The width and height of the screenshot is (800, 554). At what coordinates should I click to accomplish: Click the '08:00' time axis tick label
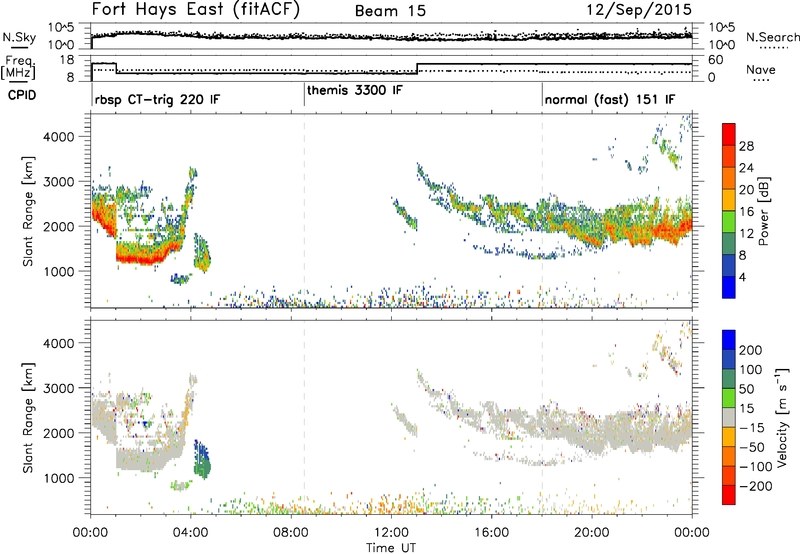pyautogui.click(x=290, y=533)
